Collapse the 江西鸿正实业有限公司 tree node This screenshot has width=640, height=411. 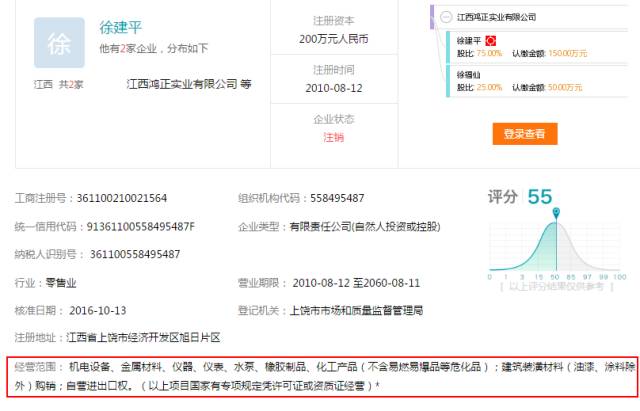pyautogui.click(x=446, y=17)
